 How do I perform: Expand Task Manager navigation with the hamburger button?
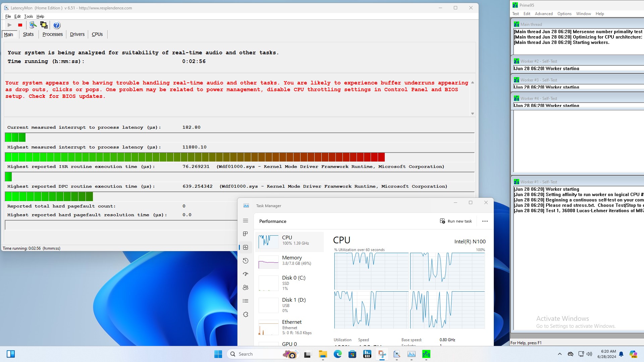pyautogui.click(x=246, y=221)
